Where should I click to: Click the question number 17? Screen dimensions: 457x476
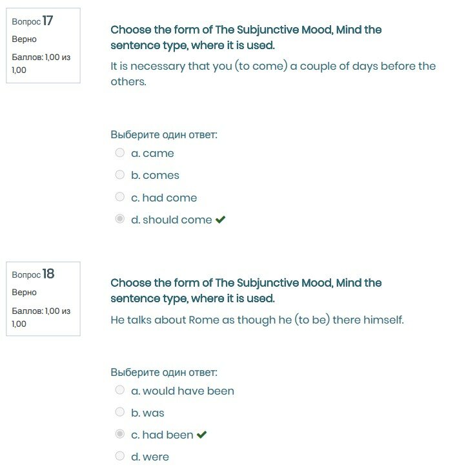pos(48,21)
